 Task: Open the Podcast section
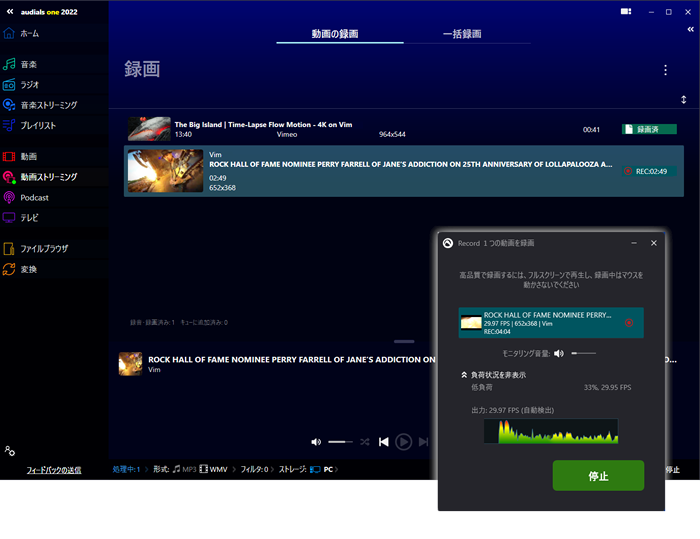[x=25, y=197]
